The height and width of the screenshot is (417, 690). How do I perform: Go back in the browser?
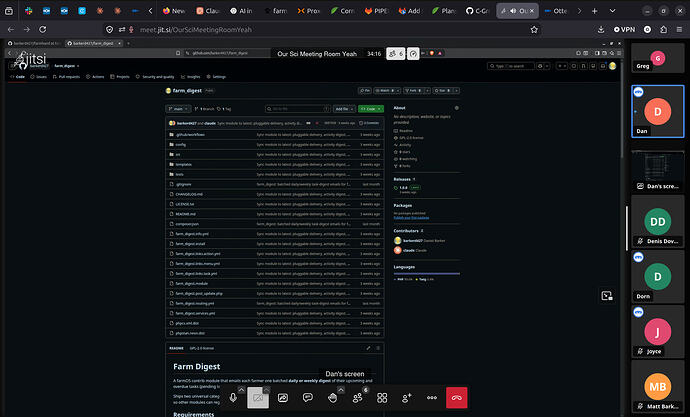11,29
